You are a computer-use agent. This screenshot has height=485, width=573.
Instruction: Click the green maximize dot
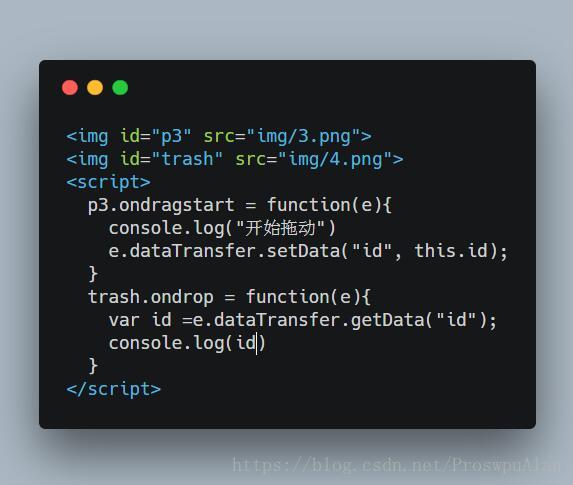click(120, 88)
